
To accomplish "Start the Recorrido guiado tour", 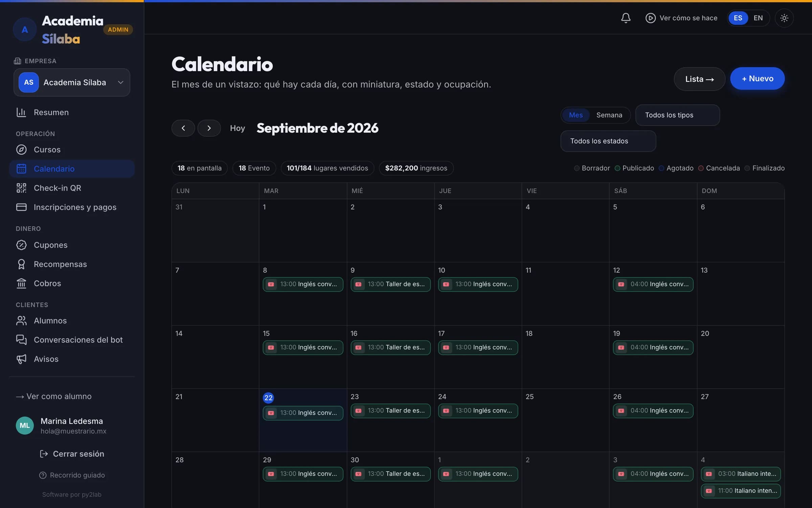I will [x=72, y=475].
